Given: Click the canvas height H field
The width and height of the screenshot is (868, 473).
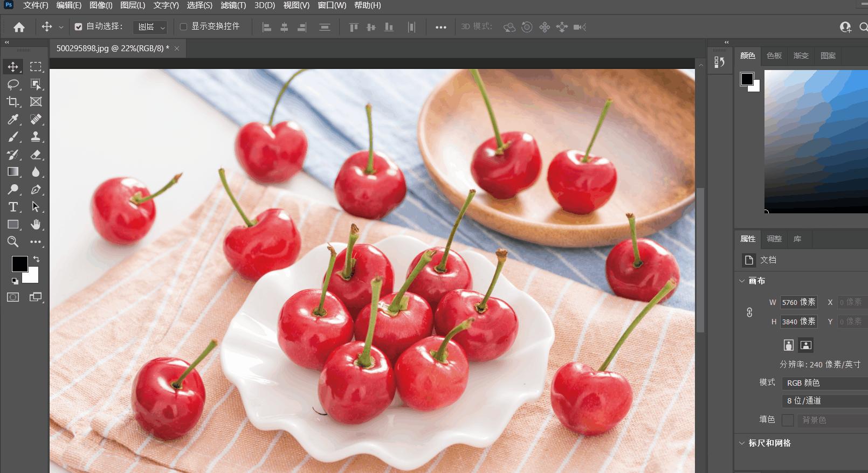Looking at the screenshot, I should click(x=799, y=322).
